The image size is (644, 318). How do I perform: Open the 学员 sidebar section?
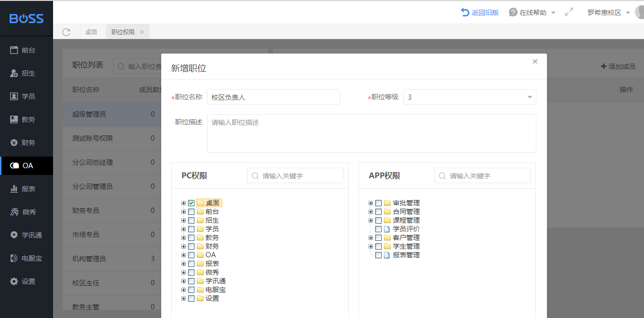point(27,96)
